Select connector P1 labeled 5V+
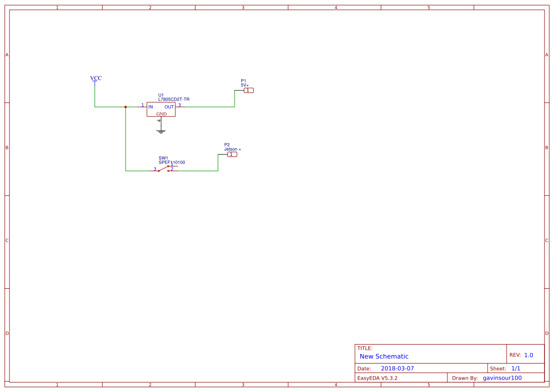Viewport: 554px width, 392px height. pos(248,90)
